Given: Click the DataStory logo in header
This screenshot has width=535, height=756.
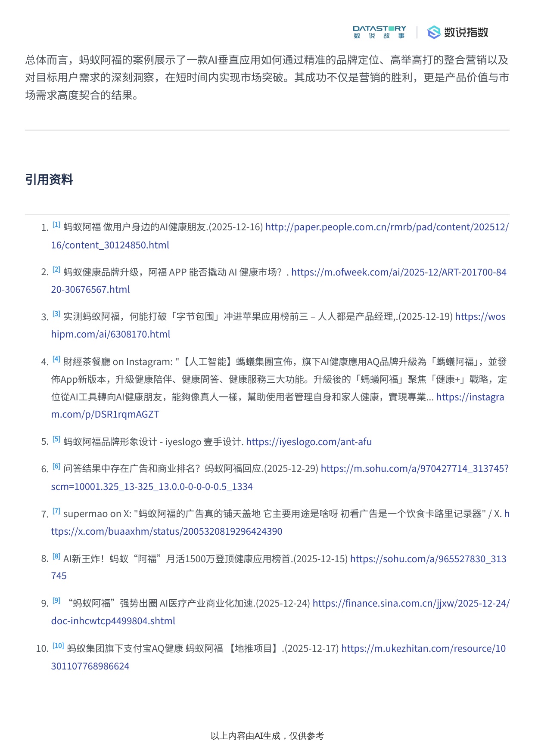Looking at the screenshot, I should click(x=379, y=32).
